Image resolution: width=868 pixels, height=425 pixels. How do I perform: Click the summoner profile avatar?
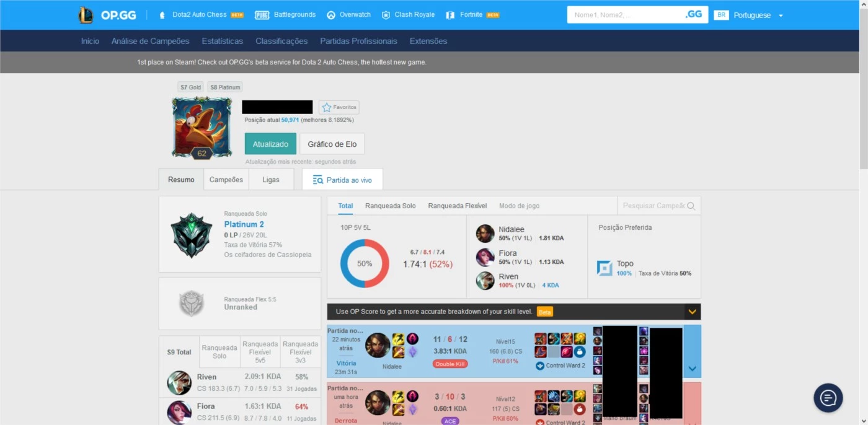click(202, 127)
